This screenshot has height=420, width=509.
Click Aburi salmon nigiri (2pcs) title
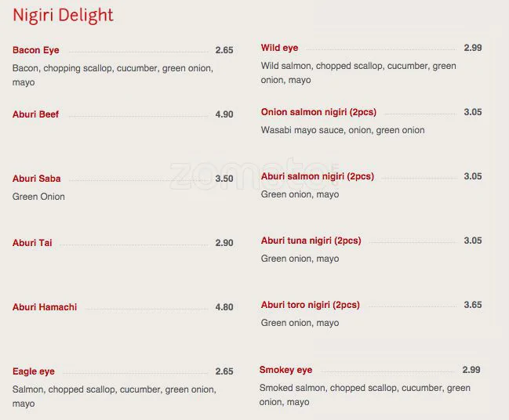(x=318, y=176)
